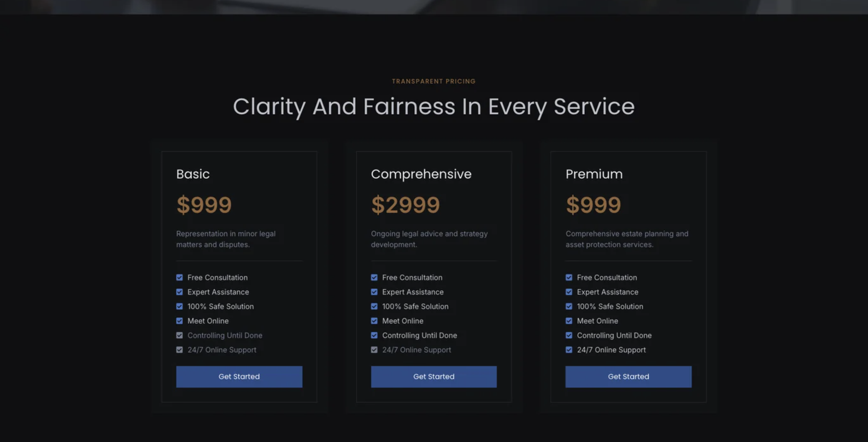Click the Clarity And Fairness heading
This screenshot has height=442, width=868.
coord(434,106)
